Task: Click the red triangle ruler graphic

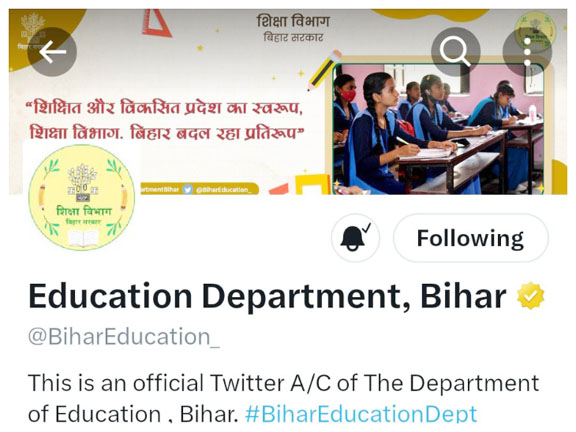Action: click(x=156, y=23)
